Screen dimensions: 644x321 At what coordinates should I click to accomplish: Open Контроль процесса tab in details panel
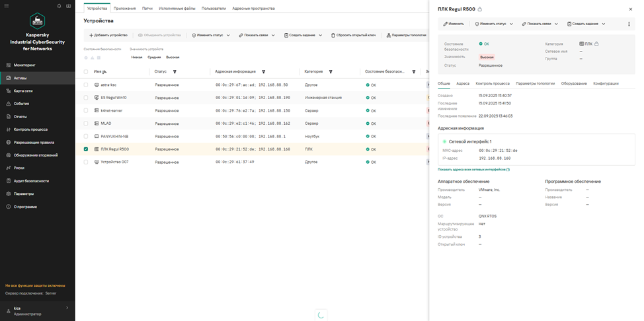pyautogui.click(x=493, y=83)
